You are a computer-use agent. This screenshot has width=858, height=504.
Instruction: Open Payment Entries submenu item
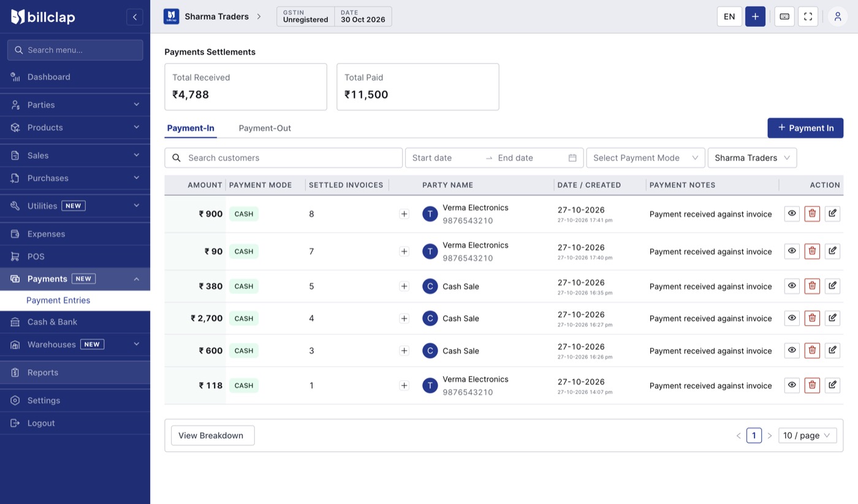coord(75,300)
